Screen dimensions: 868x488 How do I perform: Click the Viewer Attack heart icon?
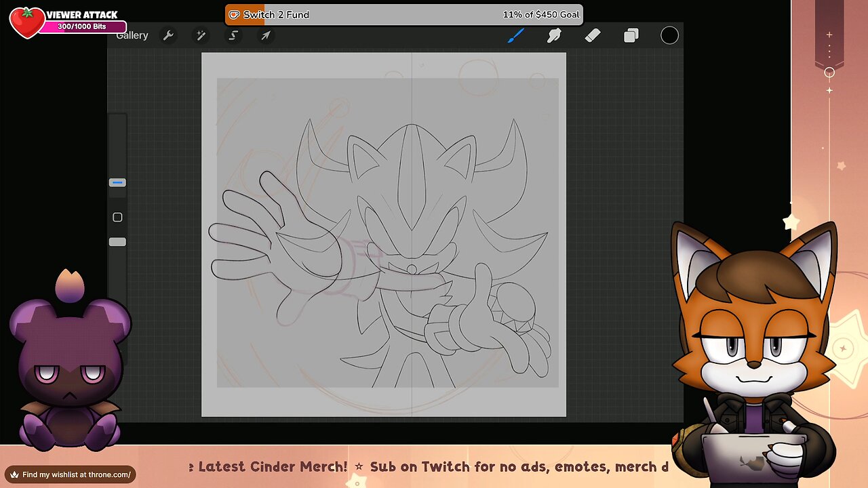27,22
